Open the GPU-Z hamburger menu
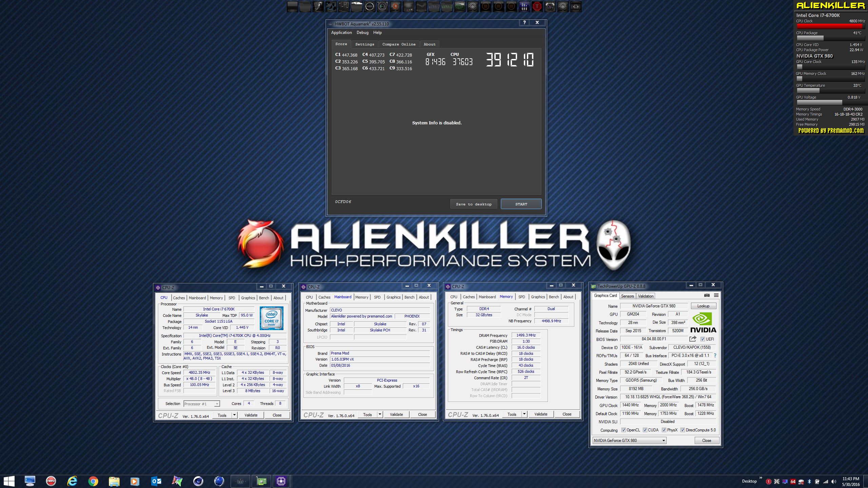The height and width of the screenshot is (488, 868). coord(716,295)
